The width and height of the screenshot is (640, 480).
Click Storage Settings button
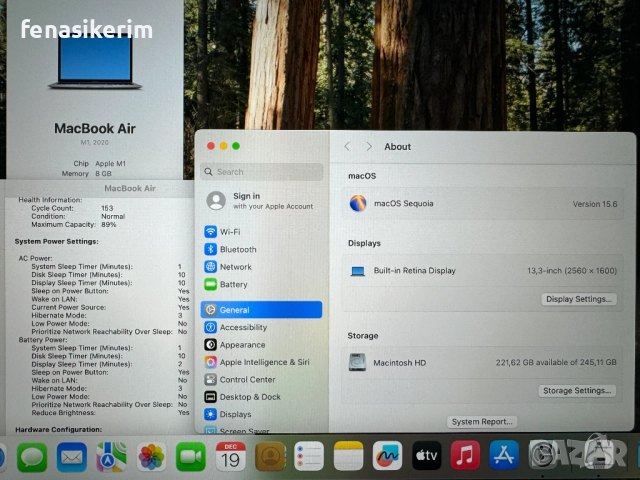[577, 391]
